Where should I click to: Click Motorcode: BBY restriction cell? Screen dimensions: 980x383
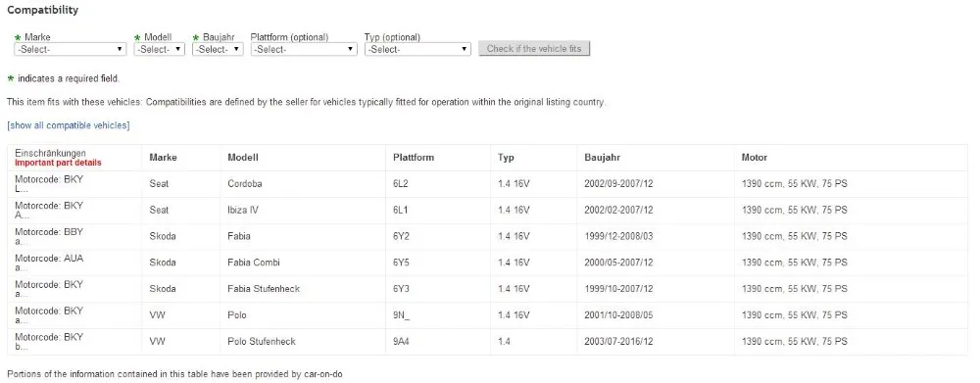pyautogui.click(x=49, y=236)
